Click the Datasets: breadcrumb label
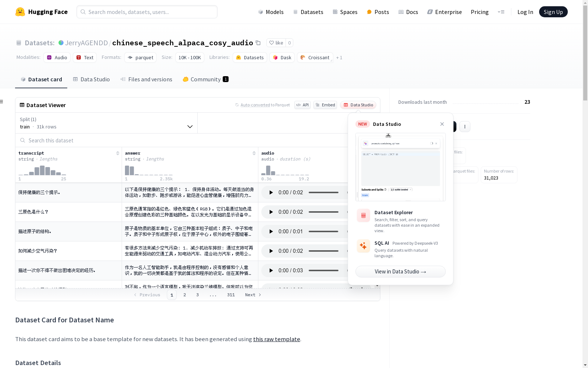Image resolution: width=588 pixels, height=368 pixels. 40,43
